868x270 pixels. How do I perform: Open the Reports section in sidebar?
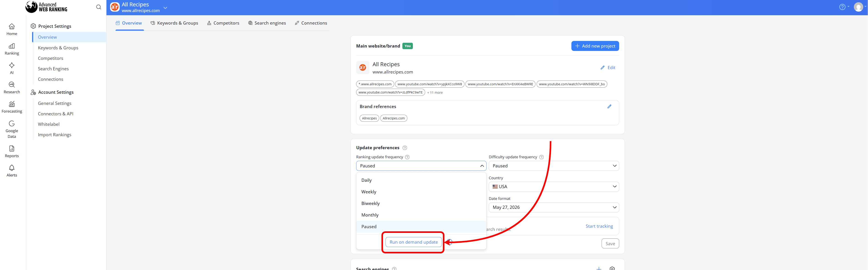(12, 152)
